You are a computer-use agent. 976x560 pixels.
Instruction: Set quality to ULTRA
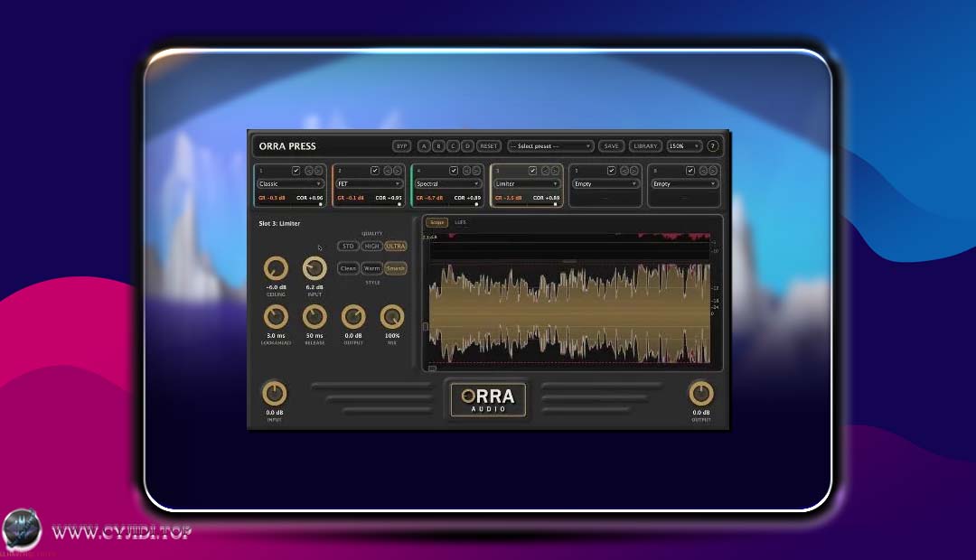click(395, 247)
